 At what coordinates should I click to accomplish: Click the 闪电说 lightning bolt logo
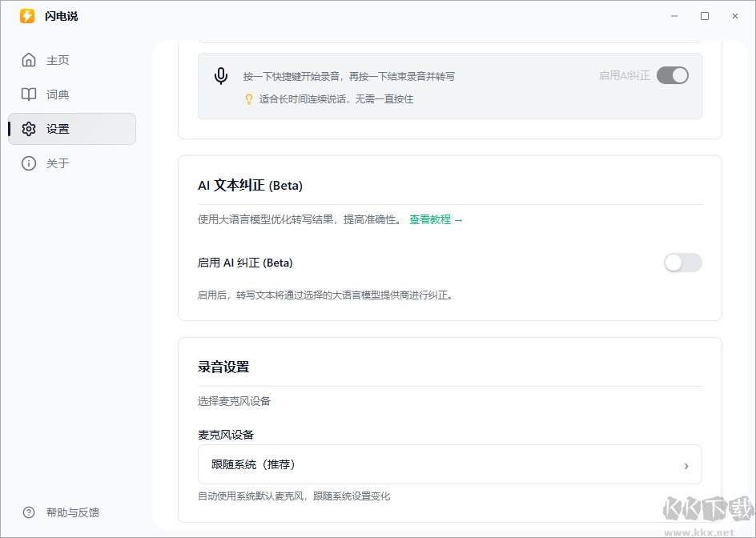point(26,16)
